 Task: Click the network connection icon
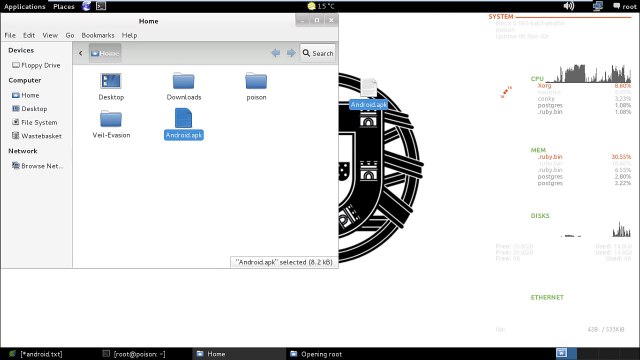coord(598,6)
